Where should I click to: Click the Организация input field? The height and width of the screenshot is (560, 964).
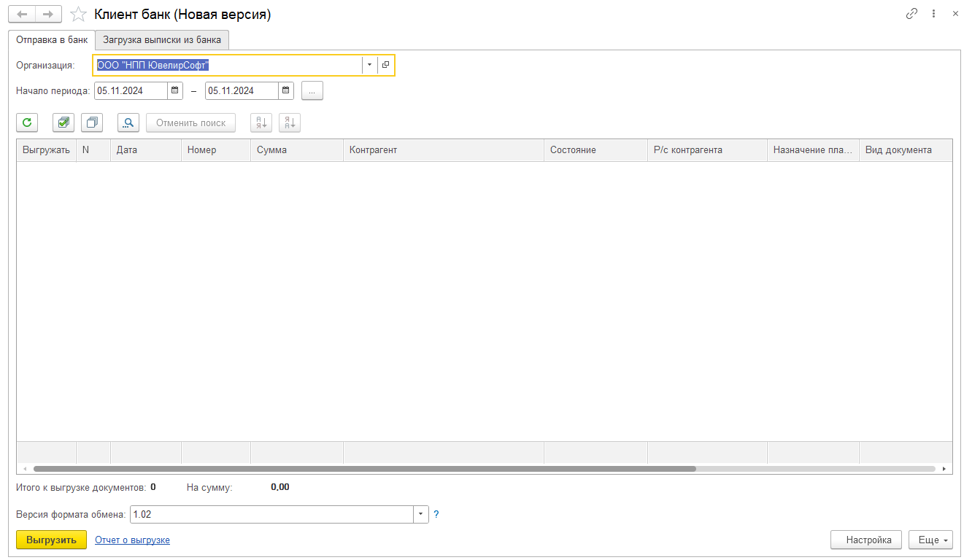(x=228, y=65)
